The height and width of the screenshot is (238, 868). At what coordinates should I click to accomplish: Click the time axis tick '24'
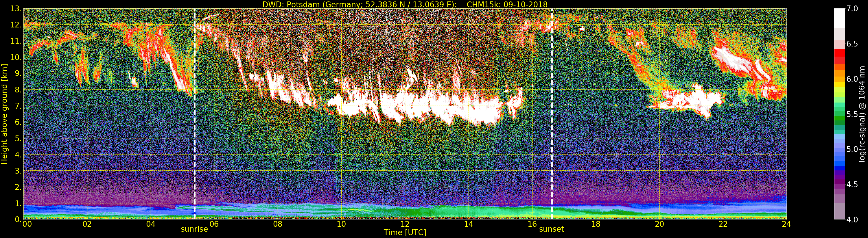[x=786, y=224]
